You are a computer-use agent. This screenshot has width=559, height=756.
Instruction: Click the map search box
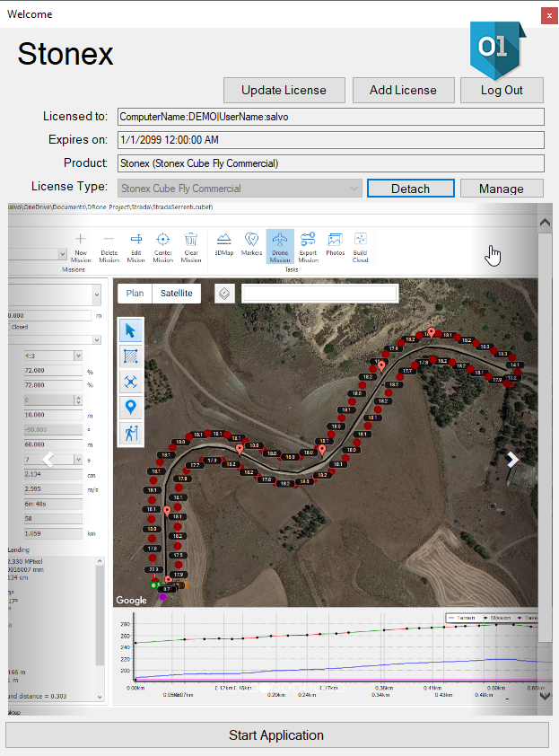click(320, 293)
